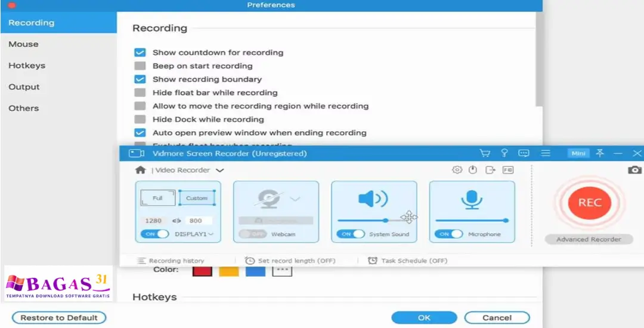Open Set record length (OFF)
644x328 pixels.
pos(296,261)
